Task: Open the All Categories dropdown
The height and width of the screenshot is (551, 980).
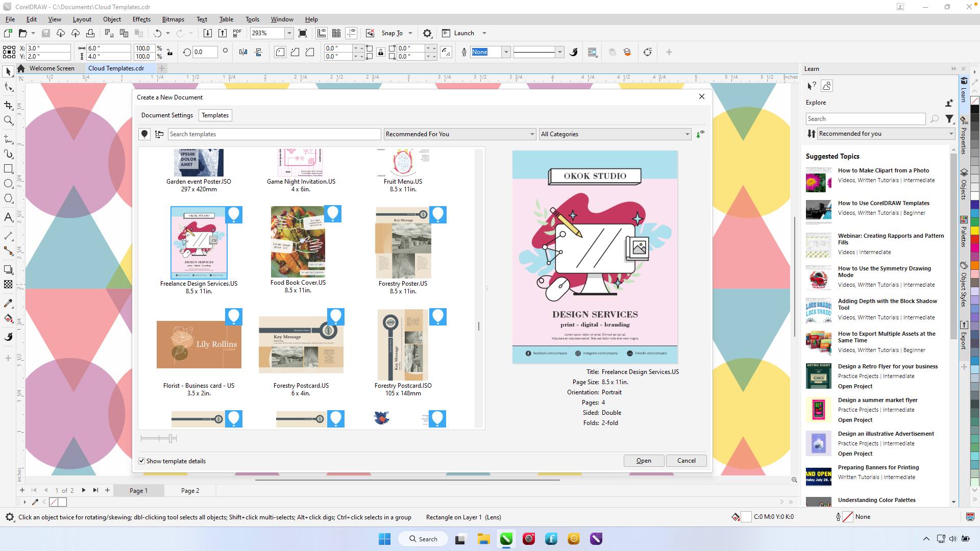Action: pyautogui.click(x=687, y=134)
